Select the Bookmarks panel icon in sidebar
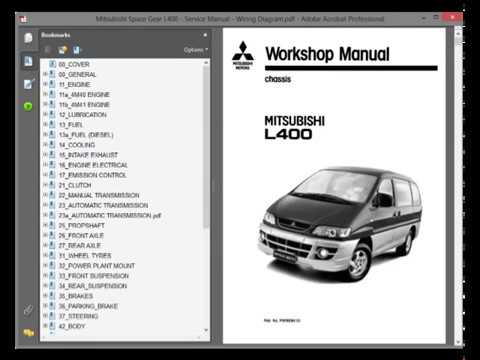The image size is (480, 360). click(x=28, y=61)
